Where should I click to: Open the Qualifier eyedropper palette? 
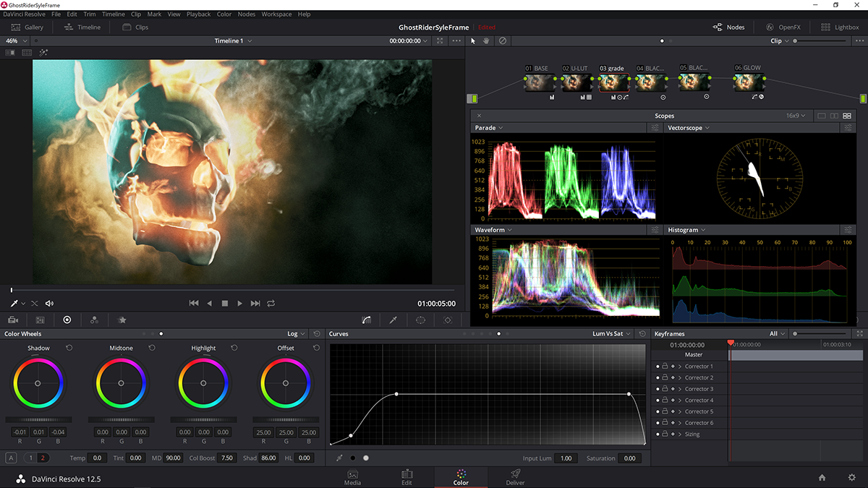tap(393, 320)
